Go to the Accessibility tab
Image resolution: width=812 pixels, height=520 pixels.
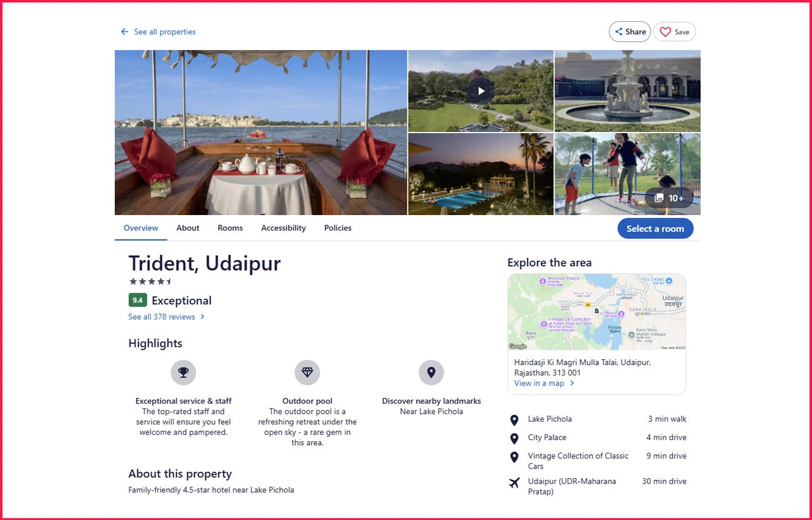[284, 228]
